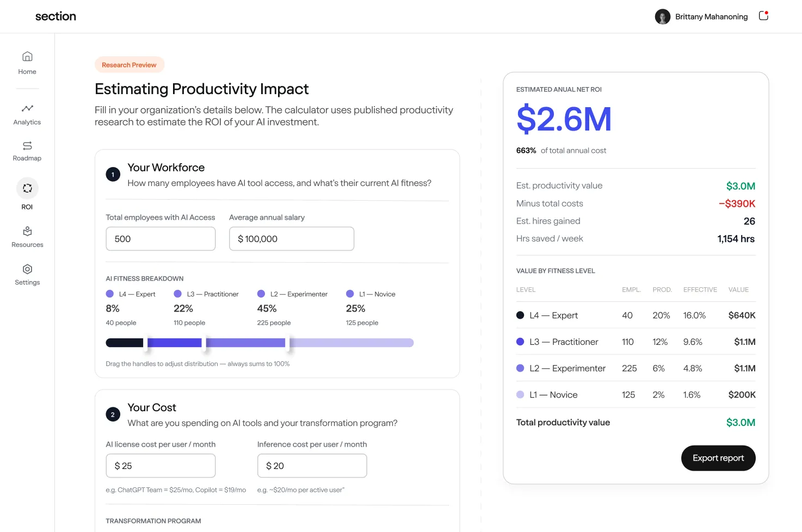This screenshot has height=532, width=802.
Task: Open the Home icon in sidebar
Action: tap(27, 57)
